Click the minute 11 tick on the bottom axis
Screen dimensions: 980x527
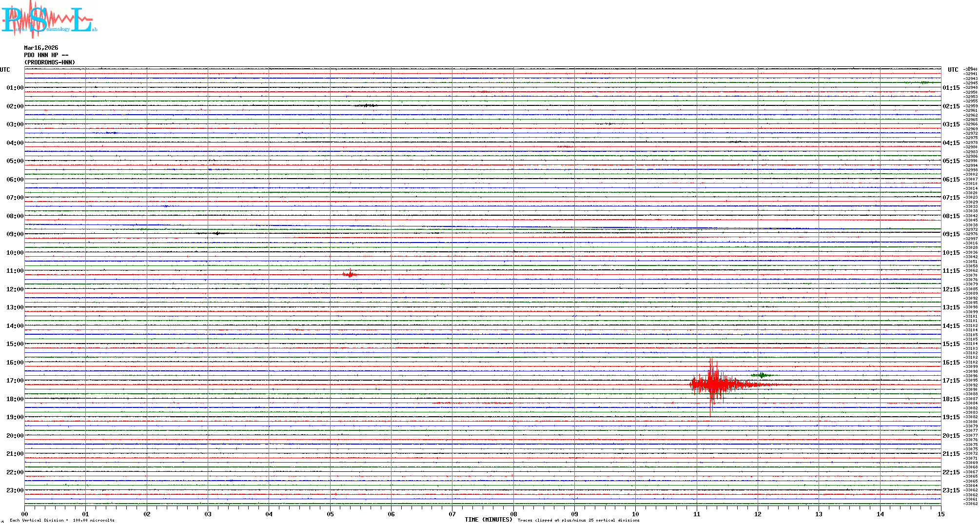[697, 514]
